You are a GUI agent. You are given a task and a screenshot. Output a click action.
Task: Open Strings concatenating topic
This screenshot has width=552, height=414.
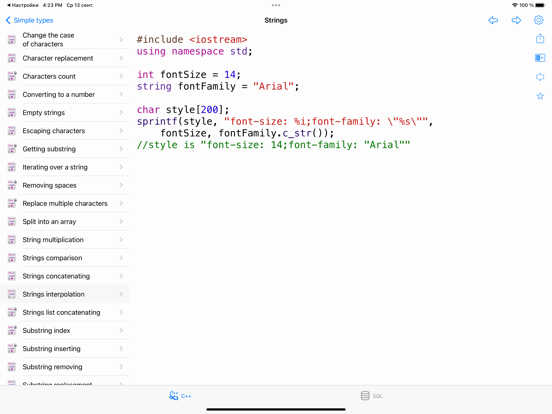[x=65, y=276]
